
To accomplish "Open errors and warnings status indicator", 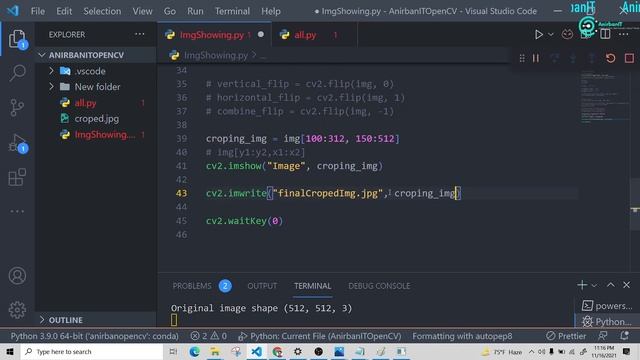I will [x=209, y=336].
